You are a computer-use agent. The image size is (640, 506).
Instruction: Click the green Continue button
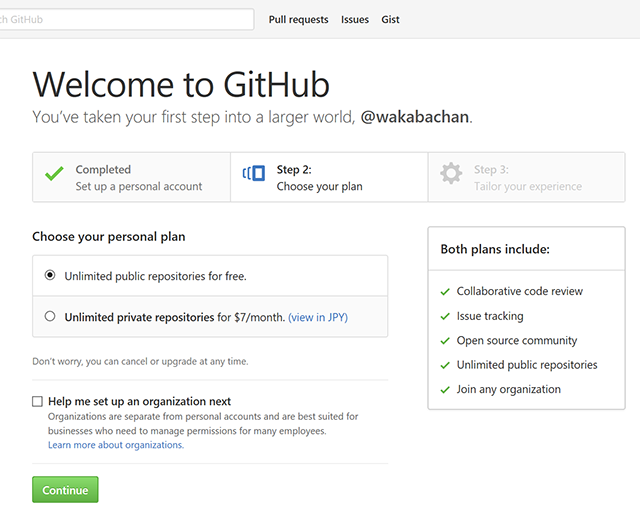(65, 490)
